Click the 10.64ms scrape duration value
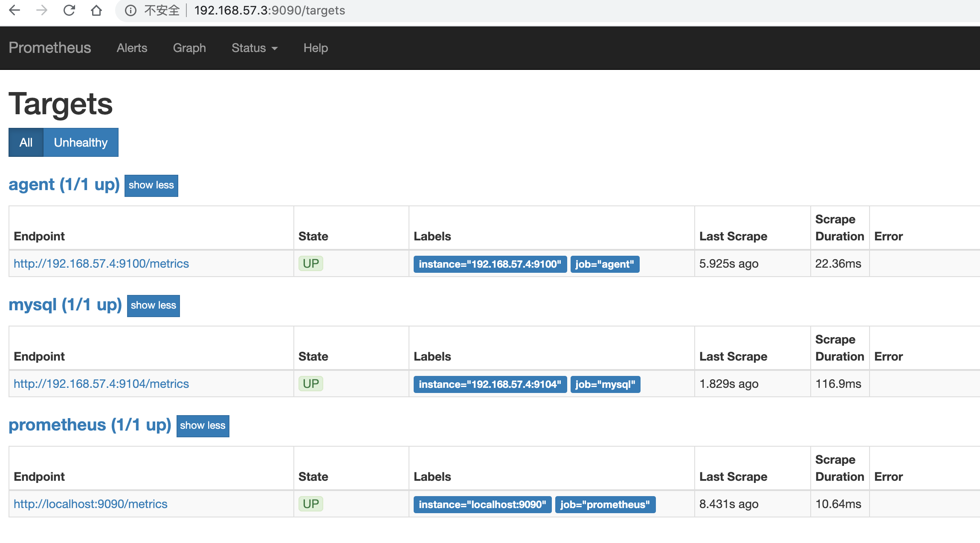Image resolution: width=980 pixels, height=543 pixels. click(838, 504)
